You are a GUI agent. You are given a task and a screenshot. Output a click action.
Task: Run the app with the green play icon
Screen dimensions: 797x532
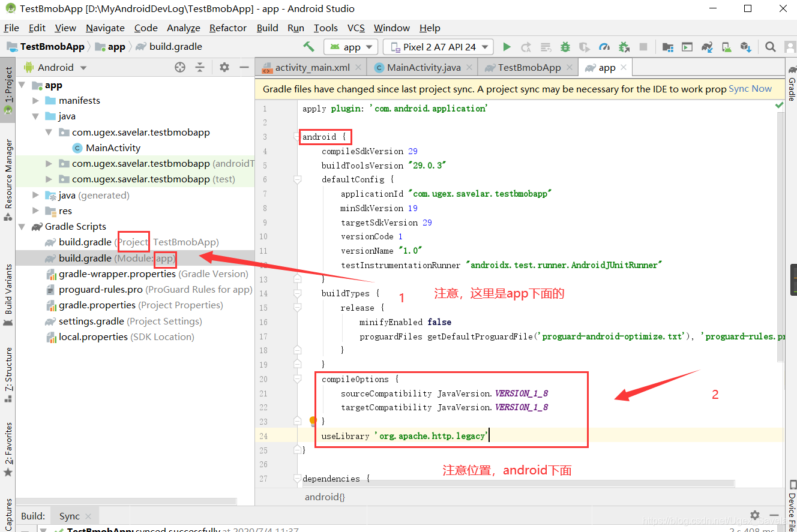(507, 47)
